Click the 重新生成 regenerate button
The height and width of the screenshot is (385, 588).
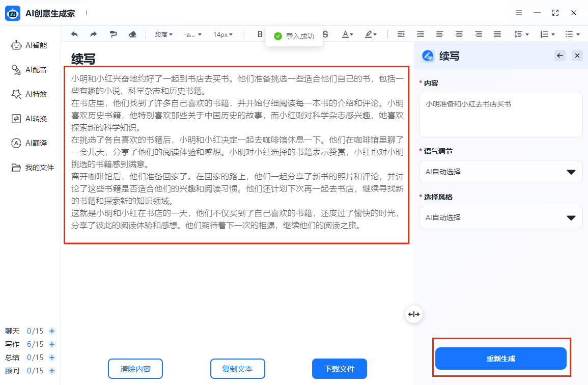(500, 358)
